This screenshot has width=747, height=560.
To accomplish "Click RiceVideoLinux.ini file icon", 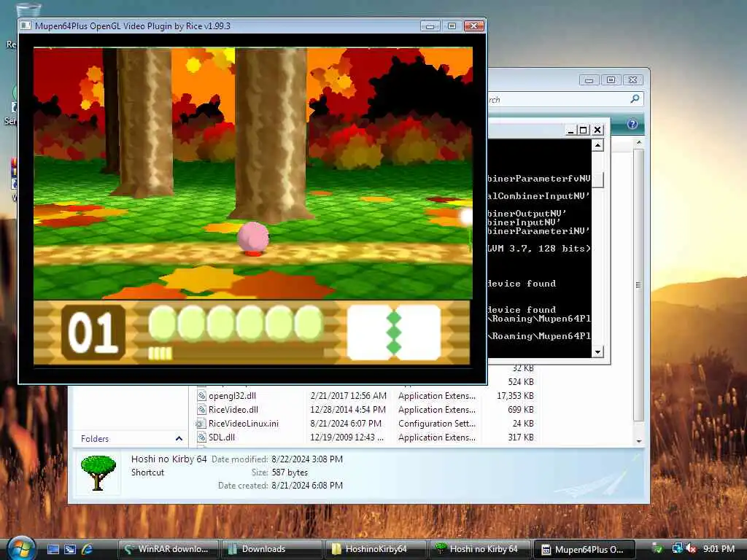I will (201, 424).
